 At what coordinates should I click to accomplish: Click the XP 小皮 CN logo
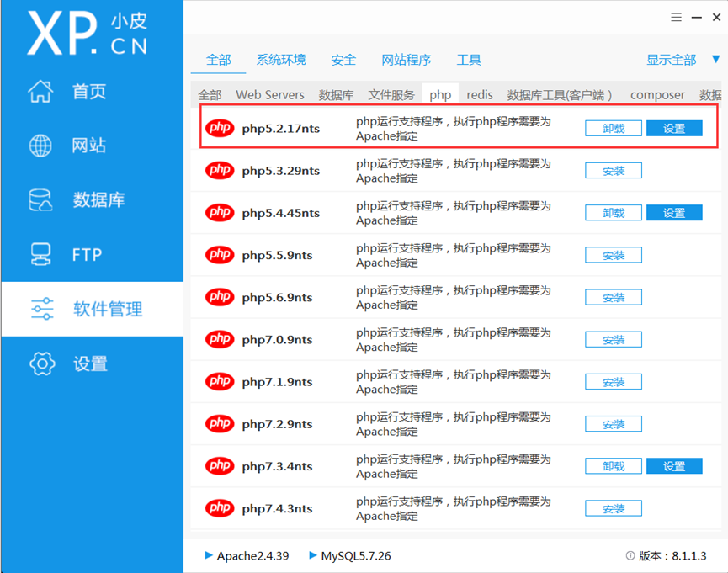pos(88,34)
